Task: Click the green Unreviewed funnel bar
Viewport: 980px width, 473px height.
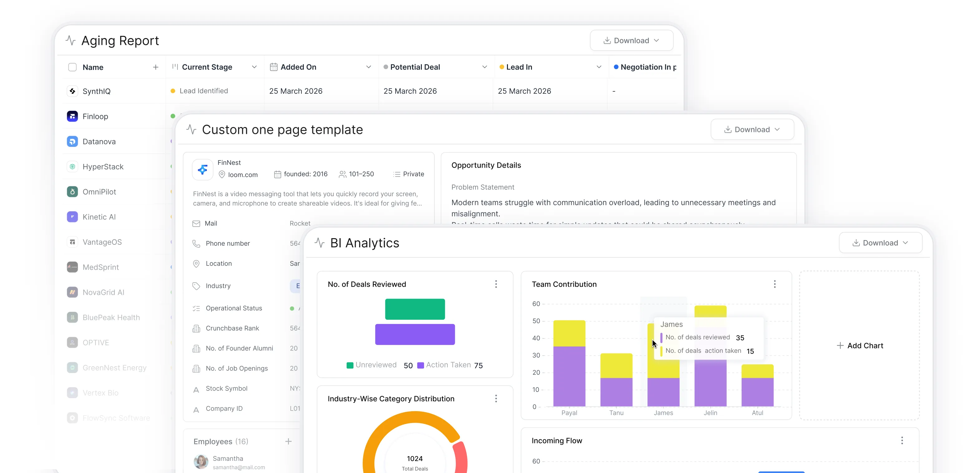Action: (415, 309)
